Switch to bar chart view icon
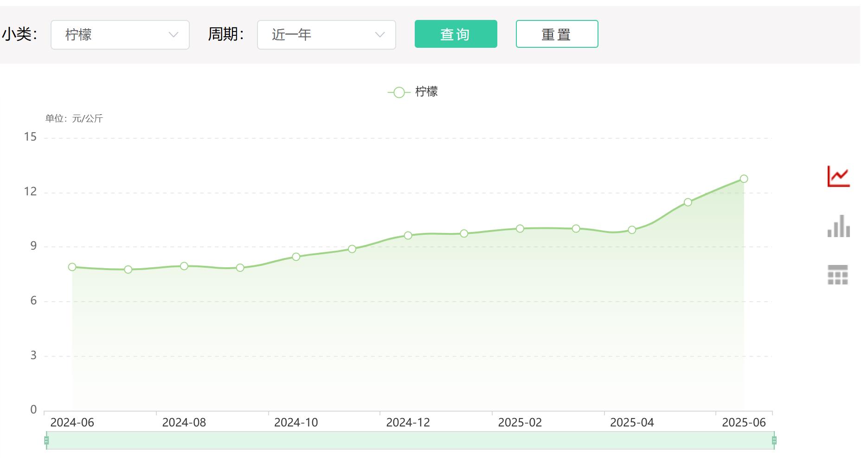This screenshot has height=458, width=868. click(x=838, y=226)
